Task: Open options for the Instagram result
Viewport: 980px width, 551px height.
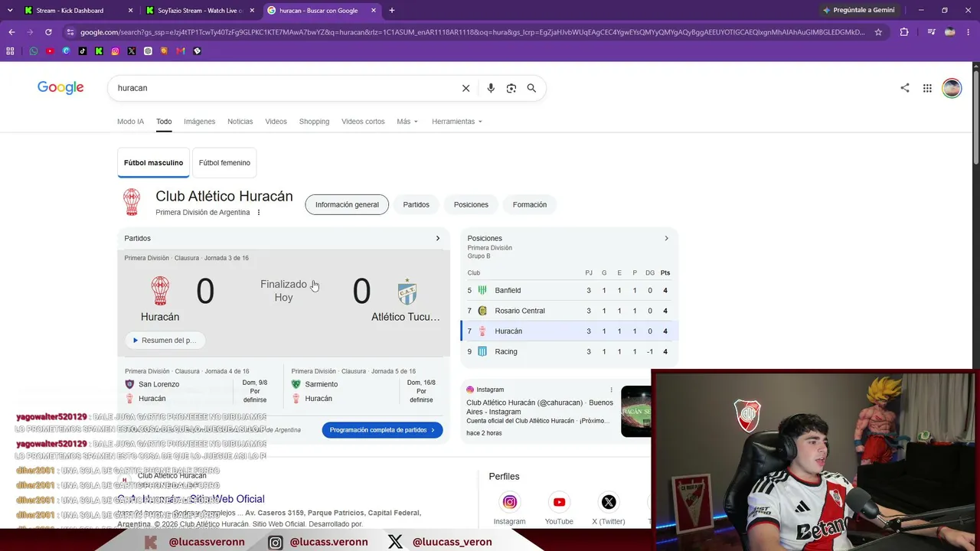Action: point(611,390)
